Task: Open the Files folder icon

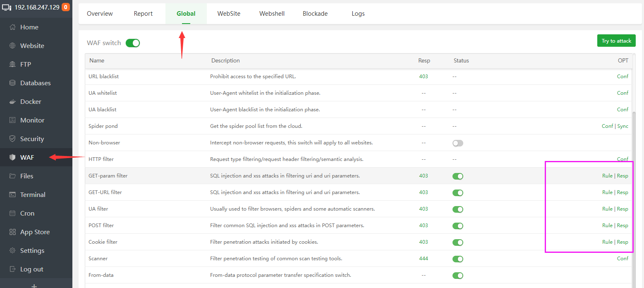Action: pos(12,176)
